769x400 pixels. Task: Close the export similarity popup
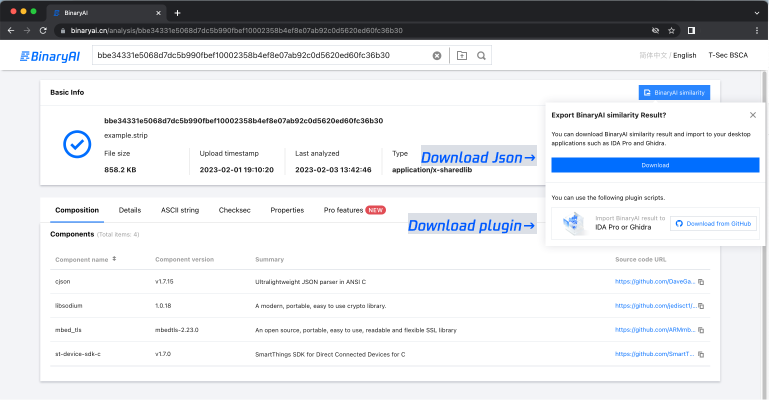753,115
